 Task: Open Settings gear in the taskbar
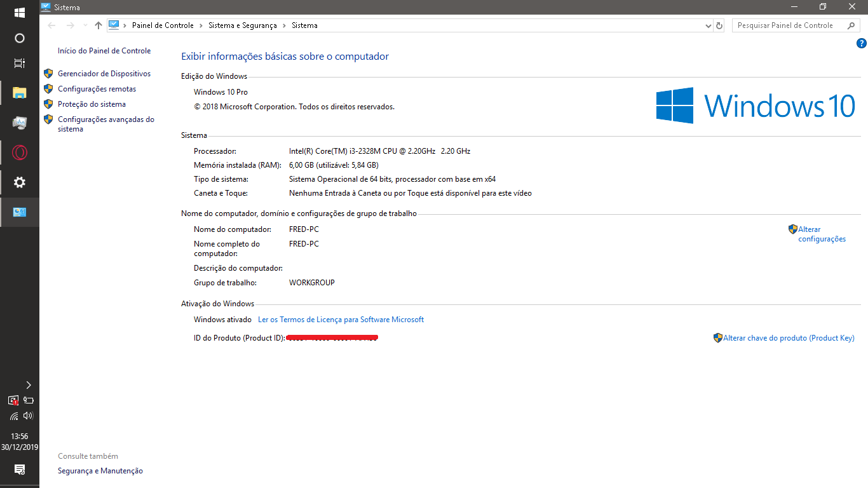click(x=19, y=182)
